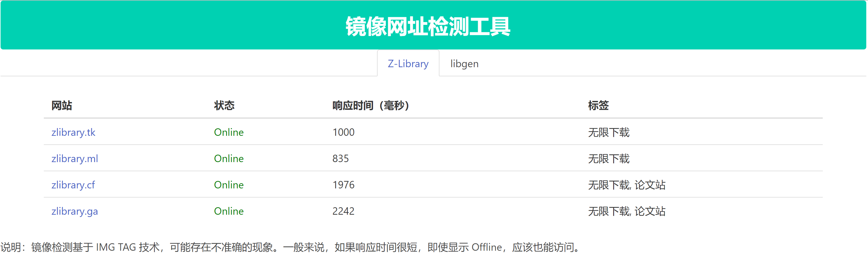Click the 2242 response time value
868x269 pixels.
[x=343, y=211]
